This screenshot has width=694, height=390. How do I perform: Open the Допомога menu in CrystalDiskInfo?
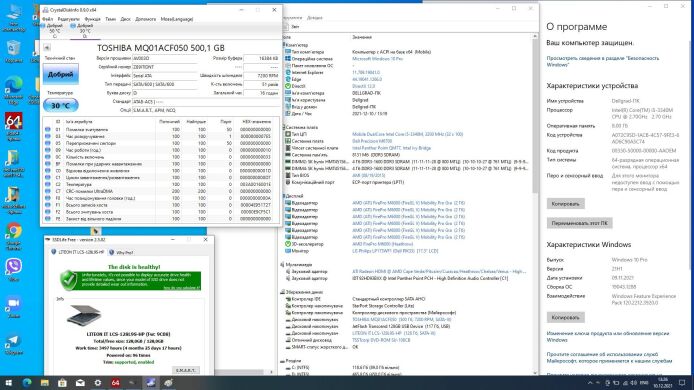click(x=145, y=19)
